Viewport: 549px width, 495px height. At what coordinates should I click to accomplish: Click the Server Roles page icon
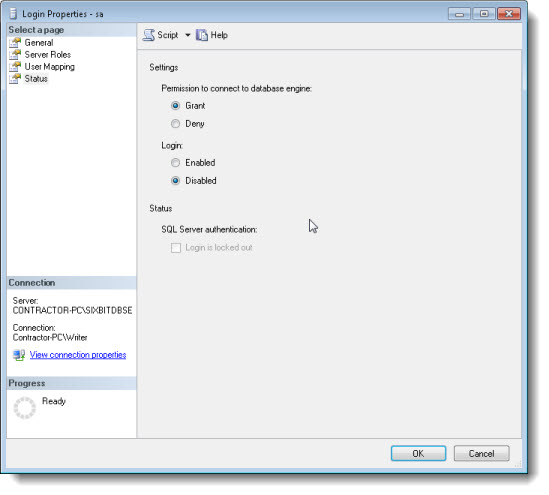click(15, 55)
